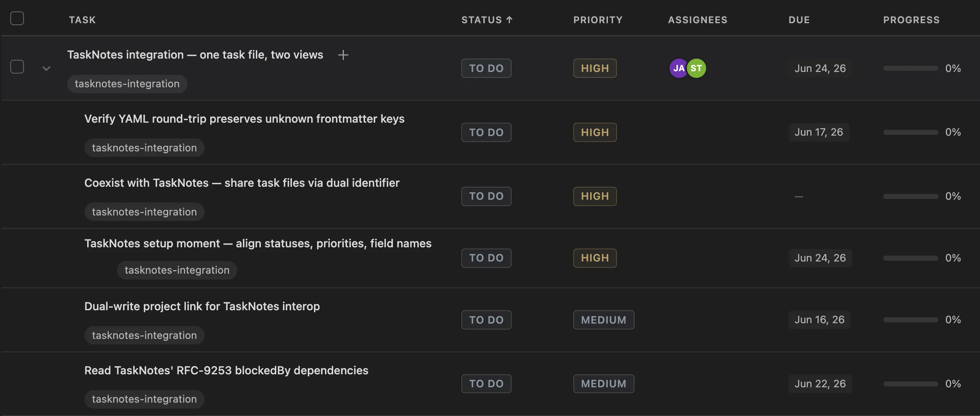Open Medium priority badge for Read TaskNotes' RFC-9253
The width and height of the screenshot is (980, 416).
click(x=604, y=384)
